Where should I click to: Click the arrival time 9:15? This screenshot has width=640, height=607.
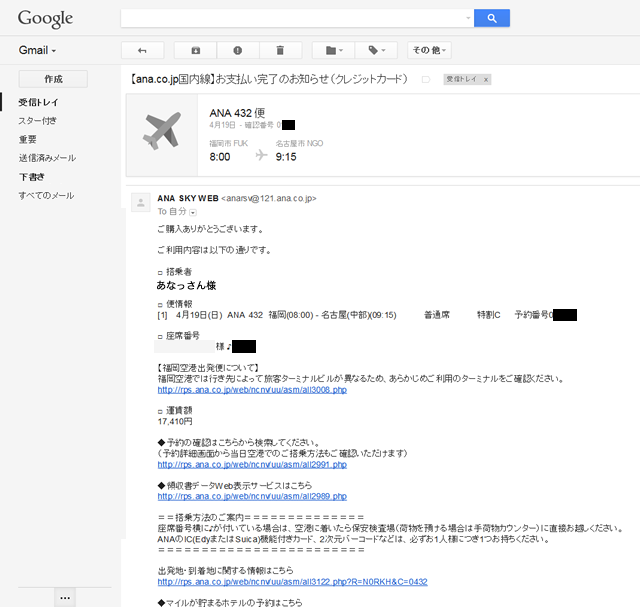[x=286, y=157]
